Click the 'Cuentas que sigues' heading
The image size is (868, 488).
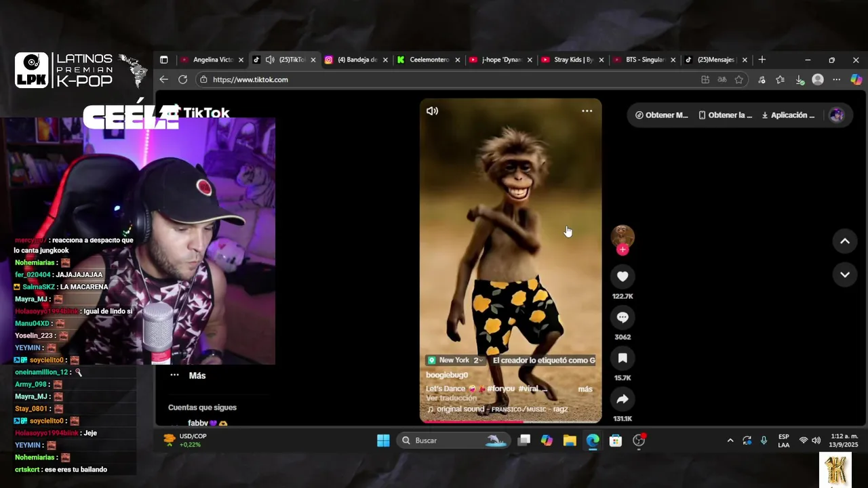point(202,407)
